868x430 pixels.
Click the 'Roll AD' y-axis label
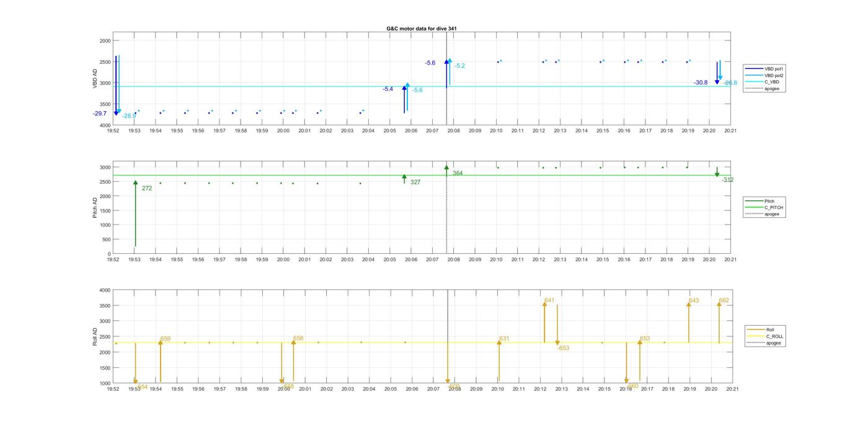click(95, 337)
